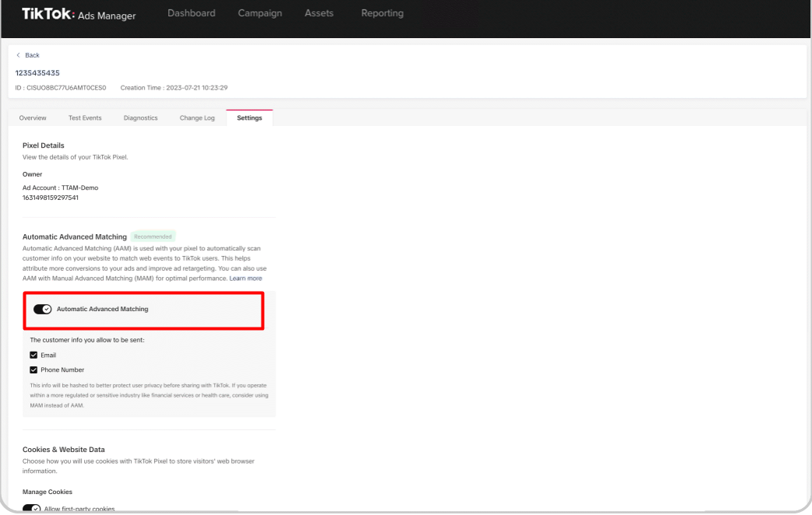Screen dimensions: 812x515
Task: Go to the Campaign section
Action: tap(259, 13)
